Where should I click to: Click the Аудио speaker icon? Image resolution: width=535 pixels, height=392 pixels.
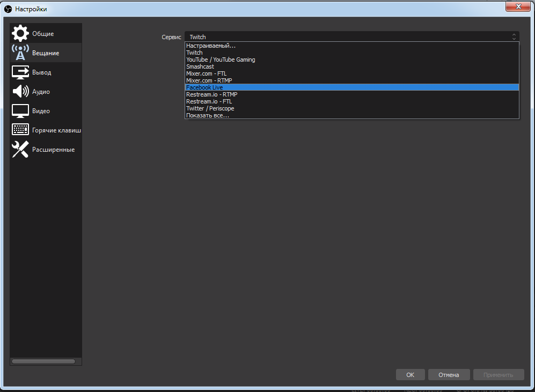[x=20, y=91]
